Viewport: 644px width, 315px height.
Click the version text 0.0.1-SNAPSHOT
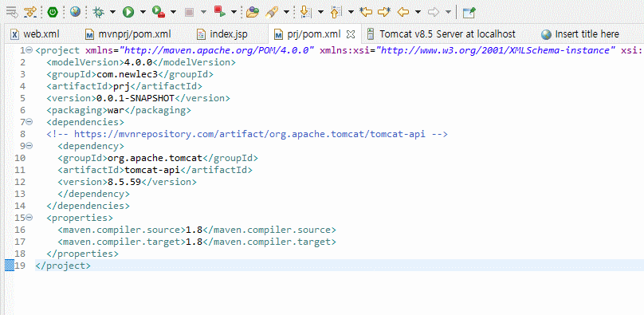click(x=135, y=98)
